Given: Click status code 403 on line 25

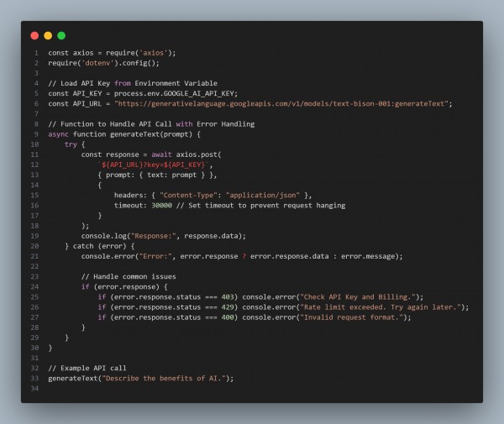Looking at the screenshot, I should tap(228, 297).
